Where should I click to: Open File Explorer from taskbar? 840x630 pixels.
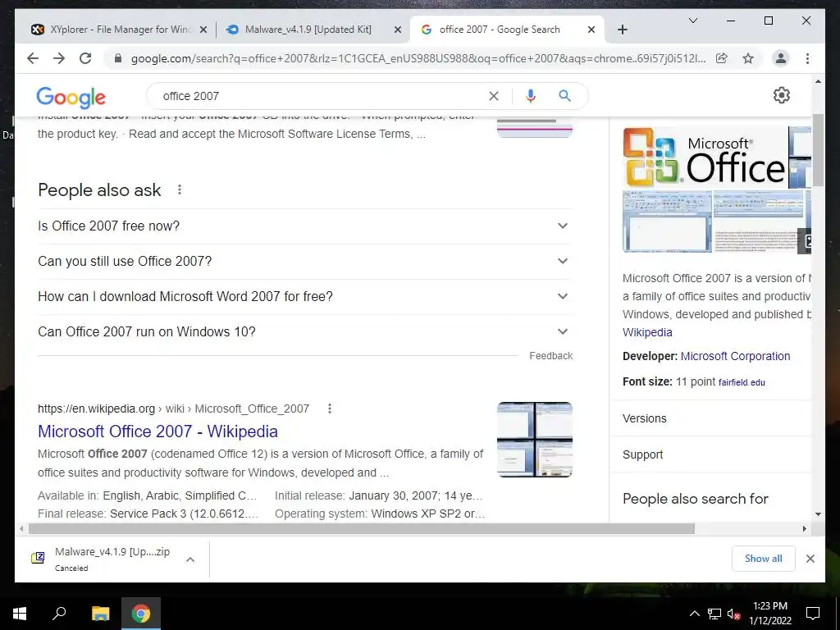pyautogui.click(x=100, y=614)
